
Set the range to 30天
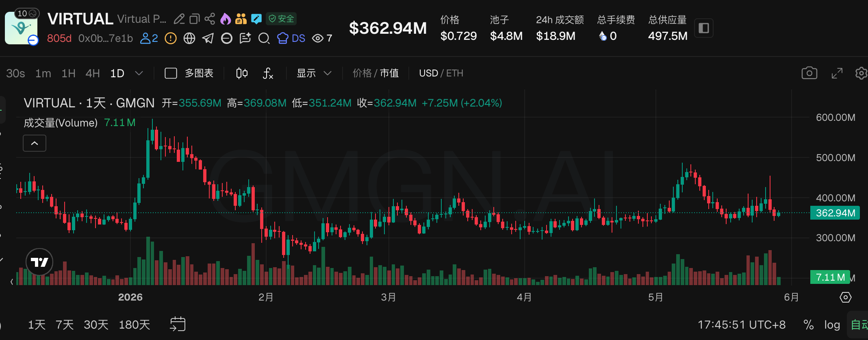pos(96,325)
